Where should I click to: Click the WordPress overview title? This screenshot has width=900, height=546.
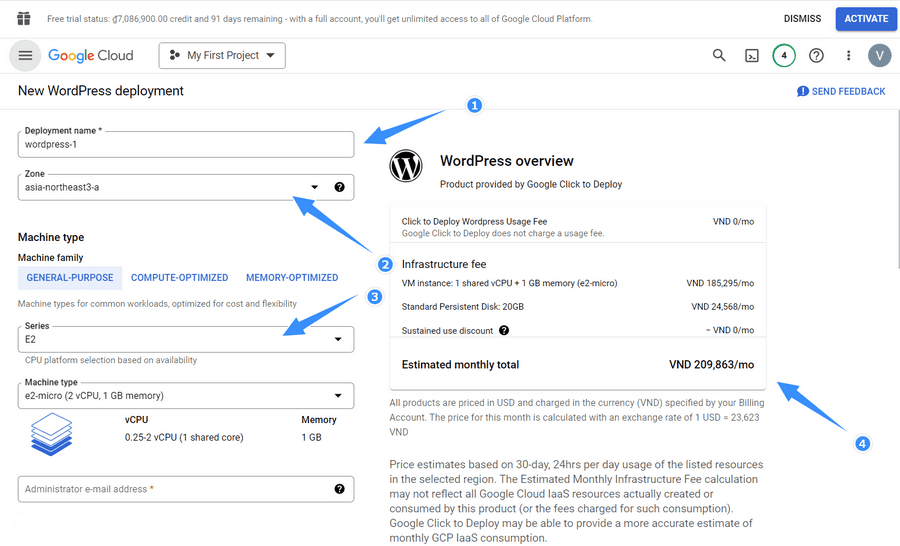pyautogui.click(x=507, y=161)
